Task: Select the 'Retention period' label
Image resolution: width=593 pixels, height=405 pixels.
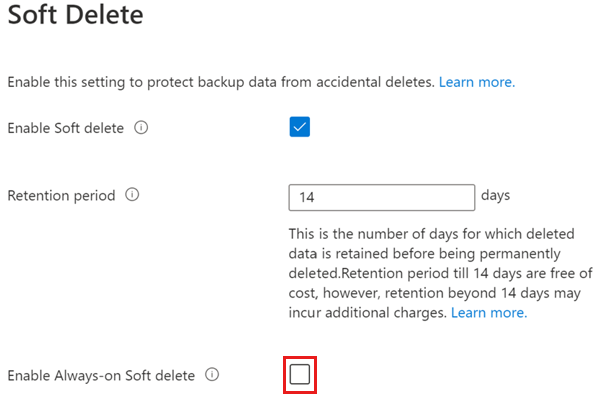Action: click(61, 196)
